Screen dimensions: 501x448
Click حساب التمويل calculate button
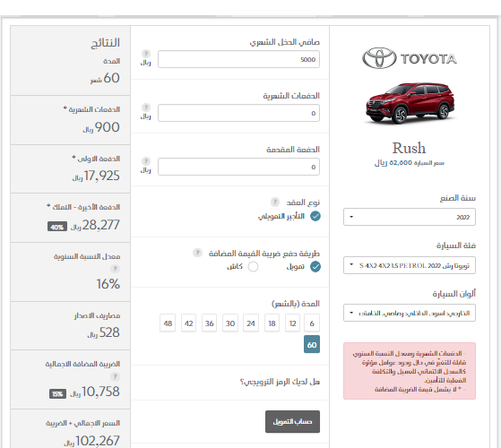pyautogui.click(x=292, y=422)
